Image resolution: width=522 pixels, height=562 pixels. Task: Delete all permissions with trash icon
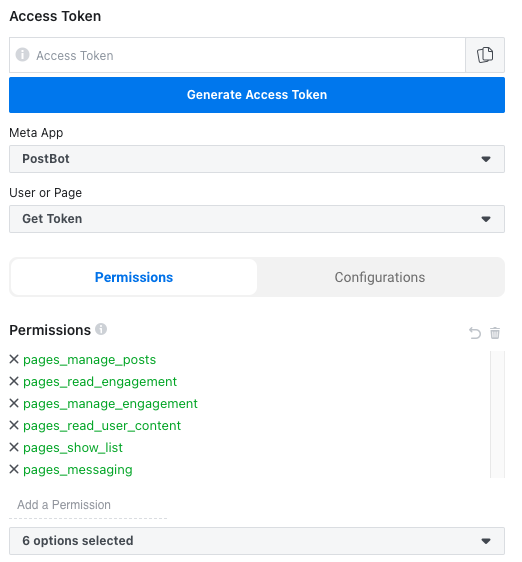[495, 333]
